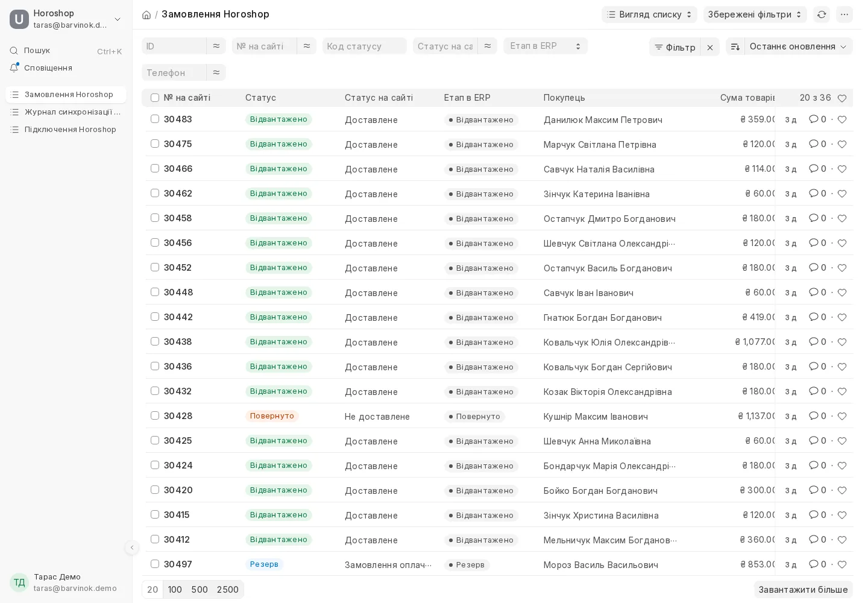868x603 pixels.
Task: Open the Вигляд списку view dropdown
Action: [649, 14]
